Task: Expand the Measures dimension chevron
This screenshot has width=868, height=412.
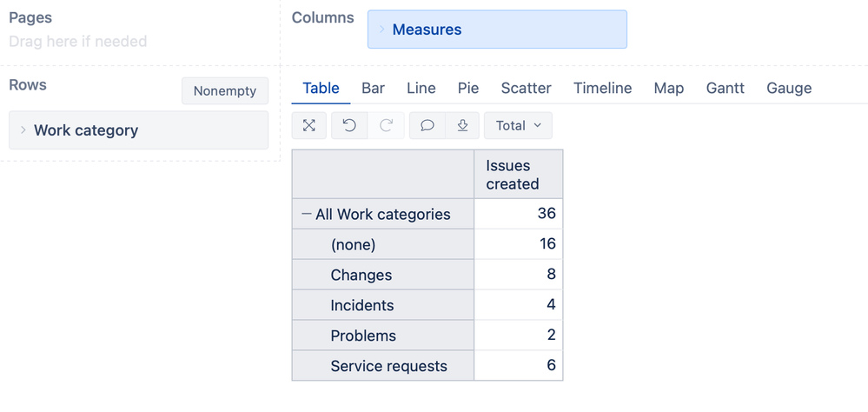Action: [x=381, y=30]
